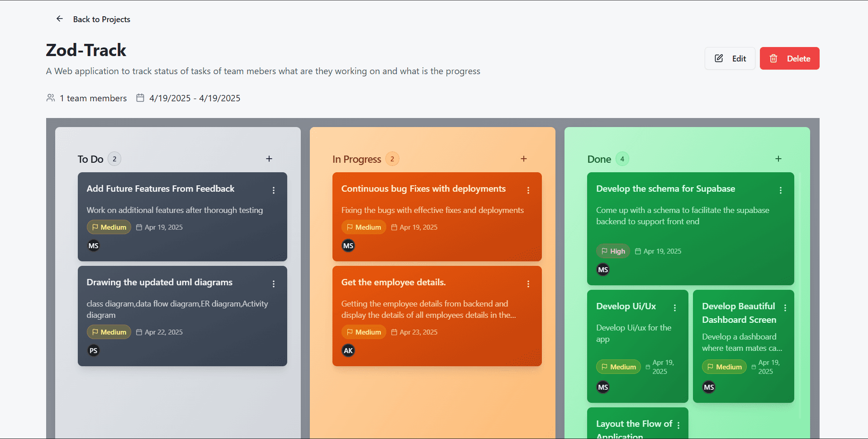
Task: Click the Zod-Track project title
Action: [86, 50]
